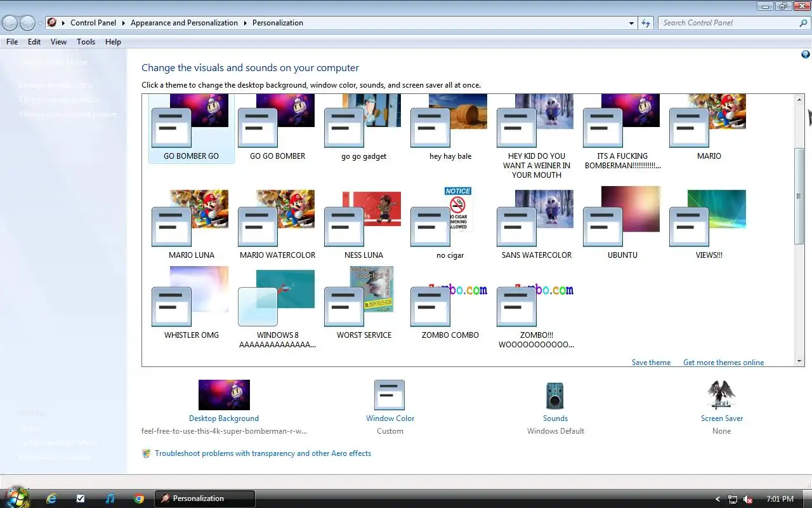Show hidden tray icons arrow

(717, 499)
